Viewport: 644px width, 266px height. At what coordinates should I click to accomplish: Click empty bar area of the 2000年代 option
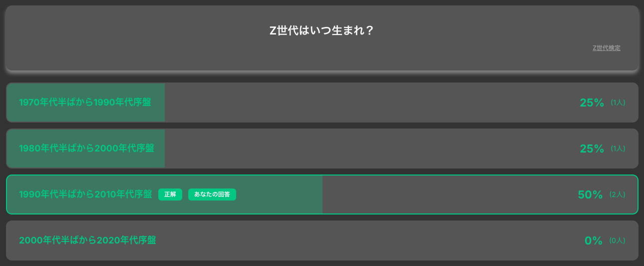coord(369,240)
